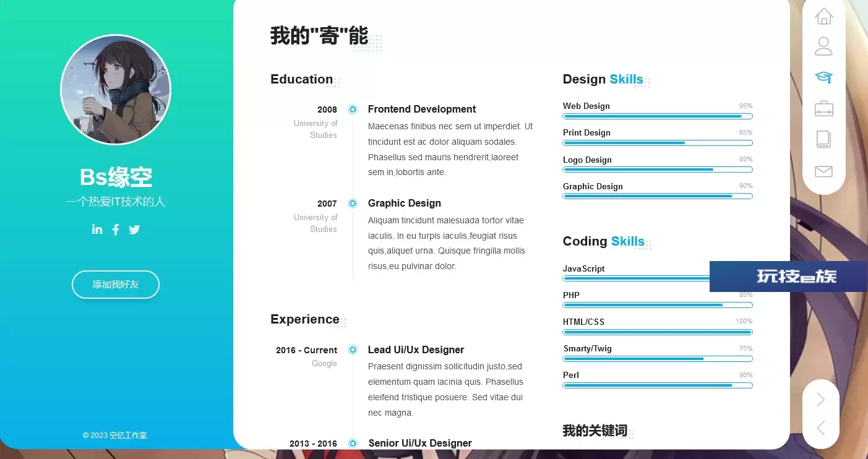Open the briefcase Portfolio icon
The image size is (868, 459).
(823, 108)
